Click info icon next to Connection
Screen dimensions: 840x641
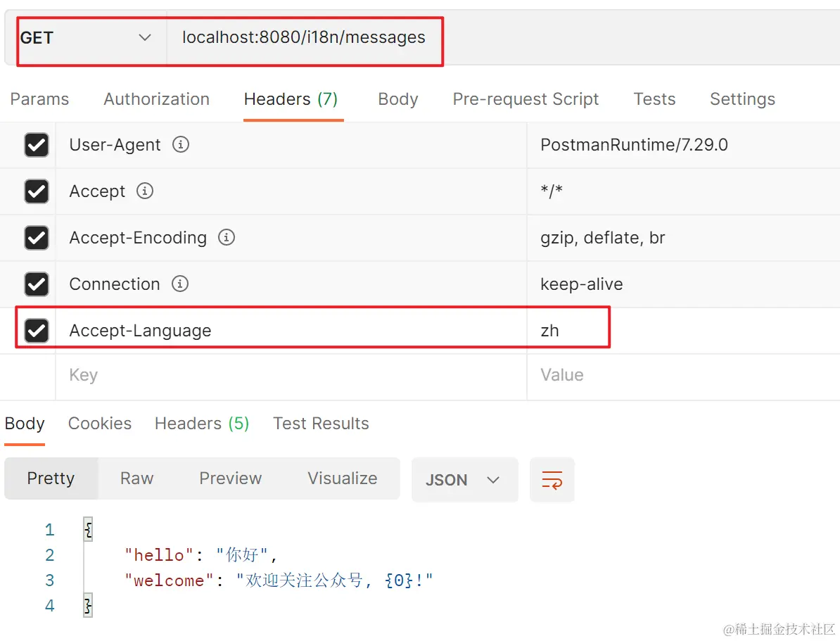(x=179, y=284)
